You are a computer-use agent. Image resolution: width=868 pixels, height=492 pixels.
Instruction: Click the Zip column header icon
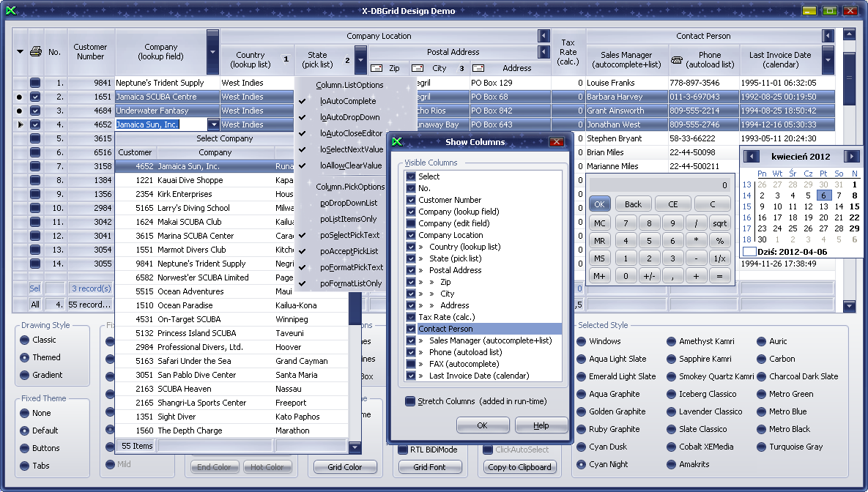tap(376, 68)
